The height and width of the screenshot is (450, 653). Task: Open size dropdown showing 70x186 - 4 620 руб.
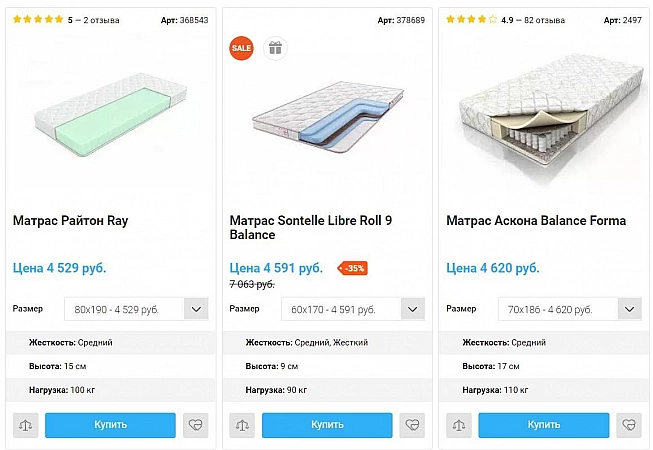[569, 309]
